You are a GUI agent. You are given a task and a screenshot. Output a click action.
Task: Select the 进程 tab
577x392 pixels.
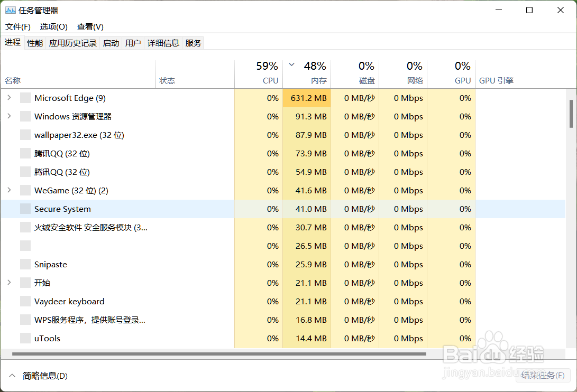click(x=13, y=42)
